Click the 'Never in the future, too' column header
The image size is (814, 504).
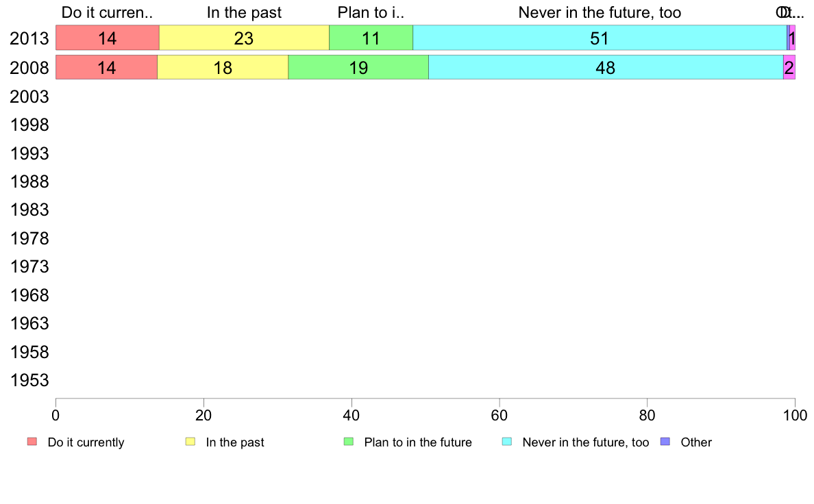click(x=600, y=12)
